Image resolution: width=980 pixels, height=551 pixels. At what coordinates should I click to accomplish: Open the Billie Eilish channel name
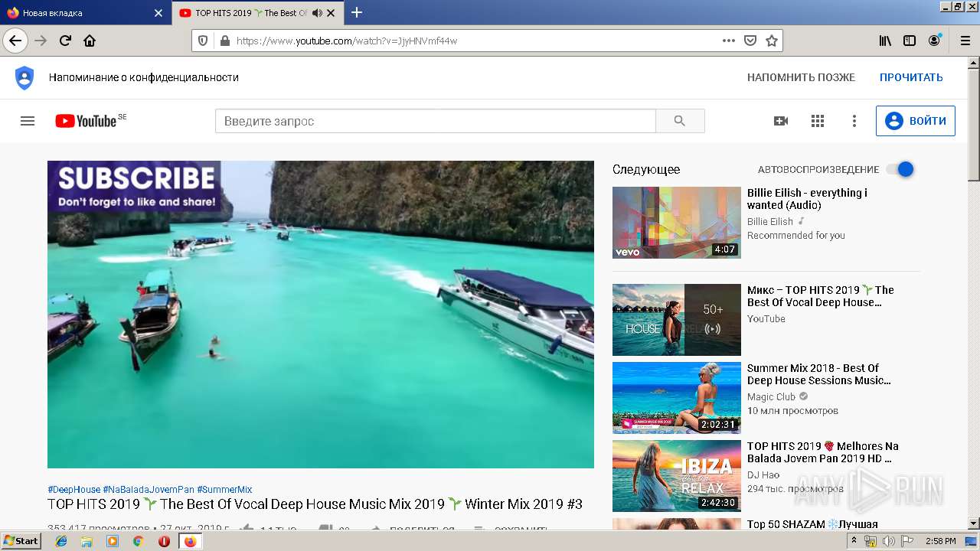point(770,221)
